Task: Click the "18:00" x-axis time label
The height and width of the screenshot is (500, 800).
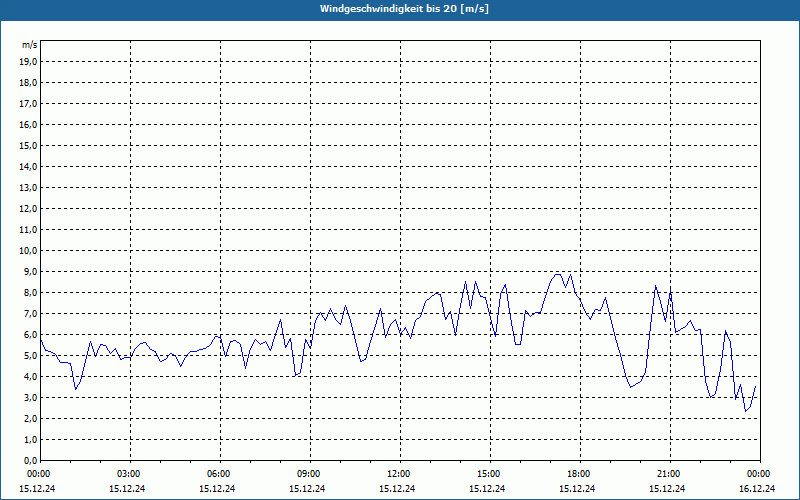Action: click(x=579, y=474)
